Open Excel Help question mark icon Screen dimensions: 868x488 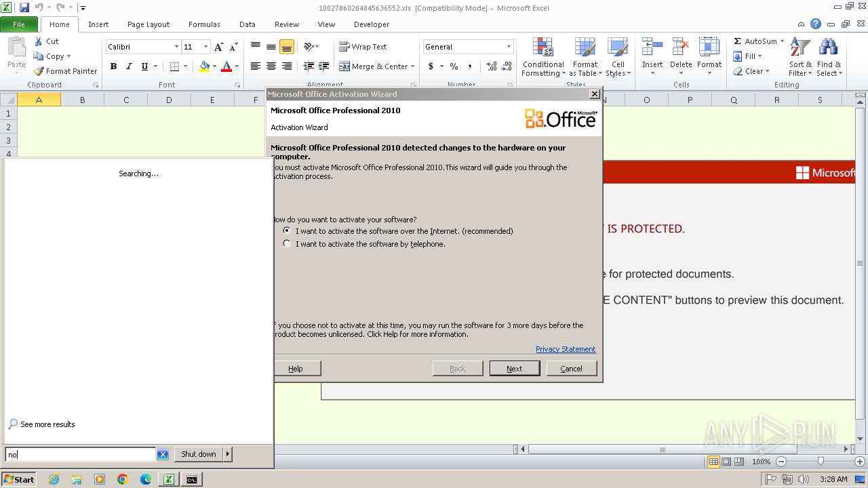point(816,24)
